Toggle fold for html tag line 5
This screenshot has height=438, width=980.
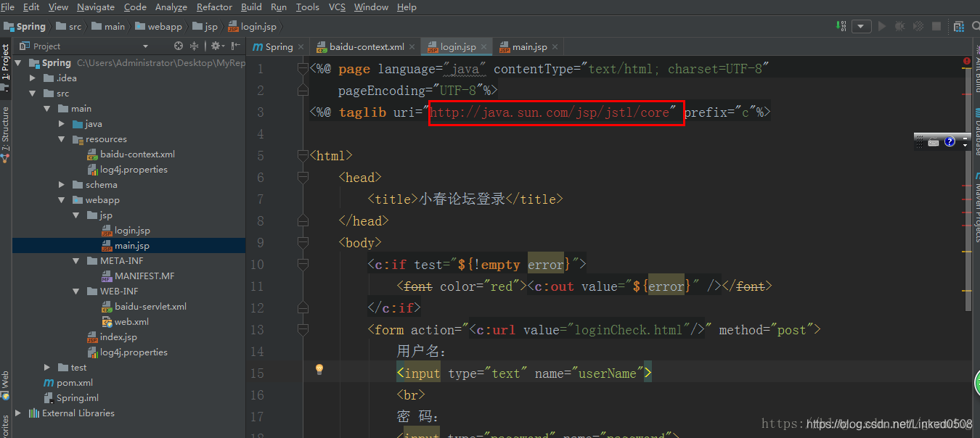tap(303, 156)
